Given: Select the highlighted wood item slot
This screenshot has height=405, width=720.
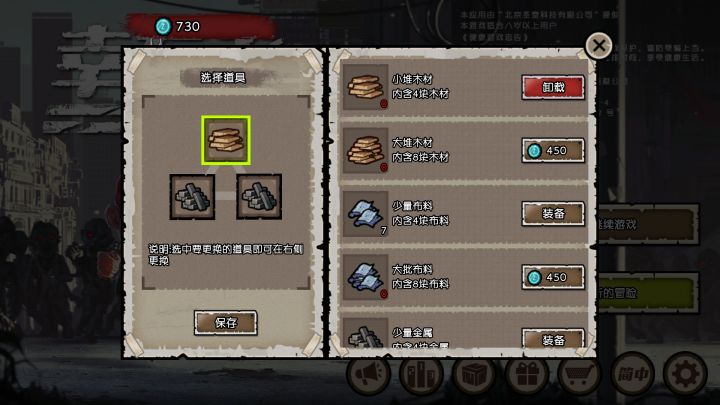Looking at the screenshot, I should (226, 140).
